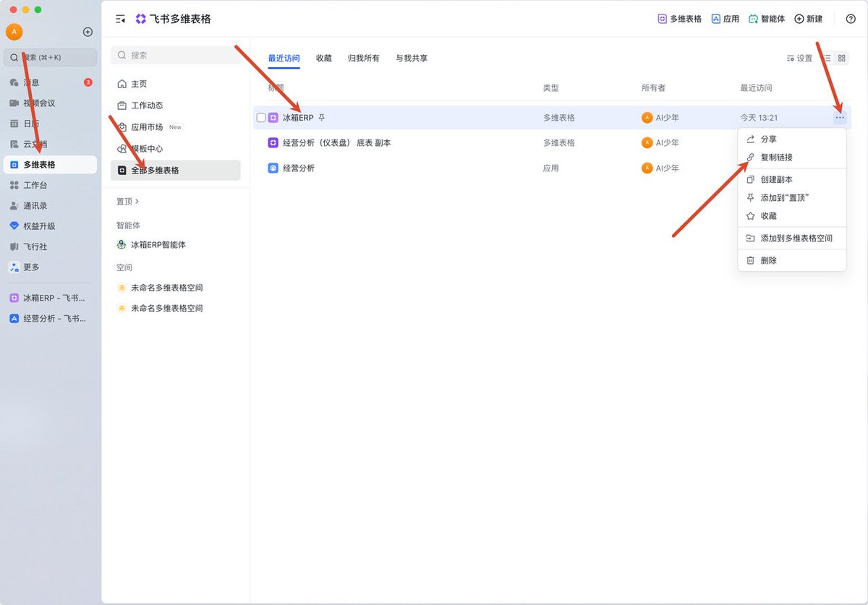Choose 收藏 in the context menu
The width and height of the screenshot is (868, 605).
pyautogui.click(x=792, y=215)
